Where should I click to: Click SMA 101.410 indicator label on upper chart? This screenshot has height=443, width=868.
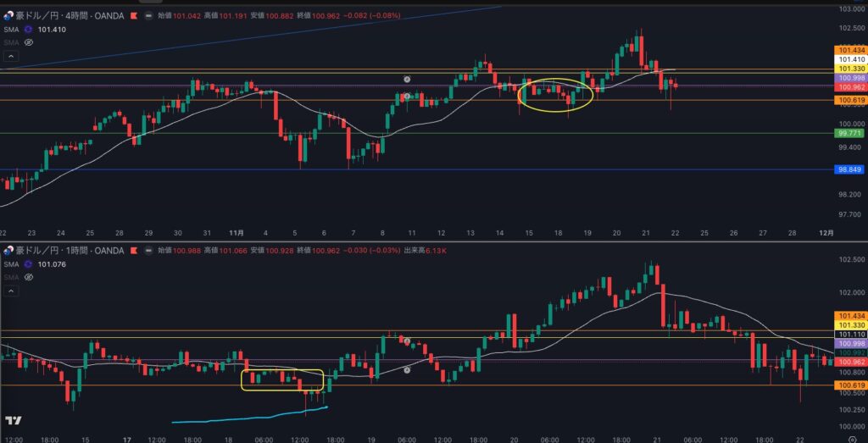(x=51, y=29)
